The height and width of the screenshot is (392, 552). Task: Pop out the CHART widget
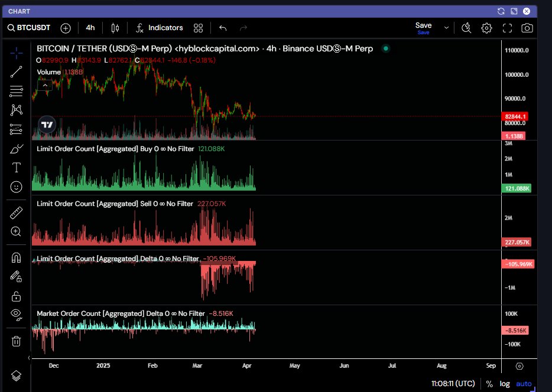click(514, 11)
